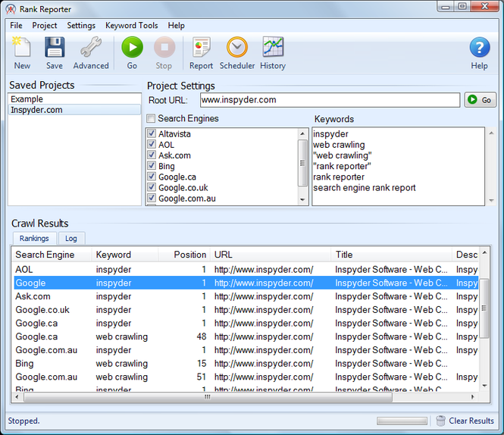Click into the Root URL field
The width and height of the screenshot is (504, 435).
coord(330,100)
